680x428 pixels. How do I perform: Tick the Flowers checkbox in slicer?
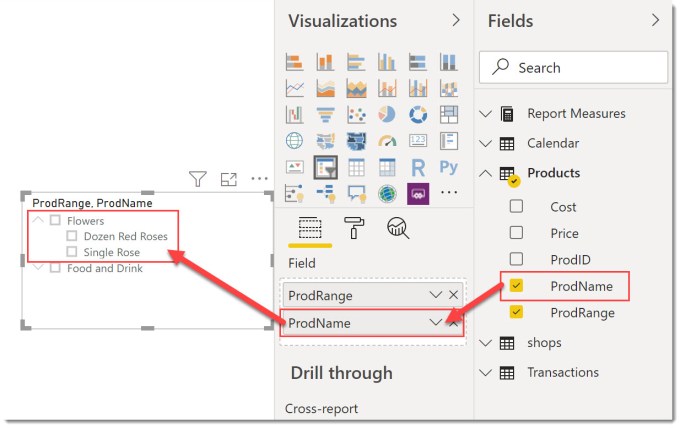pyautogui.click(x=55, y=220)
